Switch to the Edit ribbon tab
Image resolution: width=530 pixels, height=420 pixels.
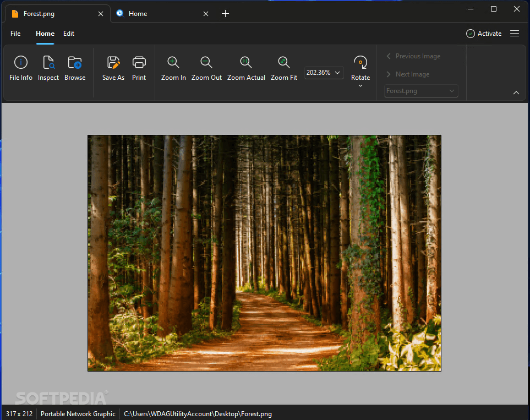click(x=69, y=34)
